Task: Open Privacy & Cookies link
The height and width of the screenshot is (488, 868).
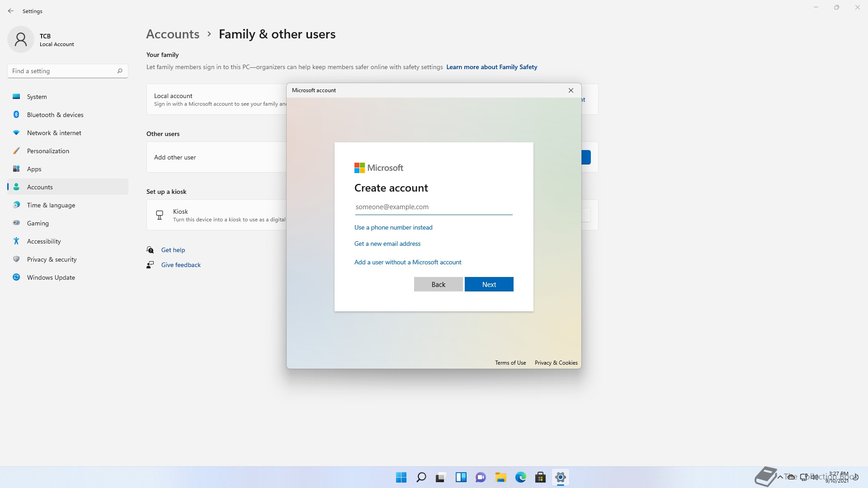Action: click(556, 363)
